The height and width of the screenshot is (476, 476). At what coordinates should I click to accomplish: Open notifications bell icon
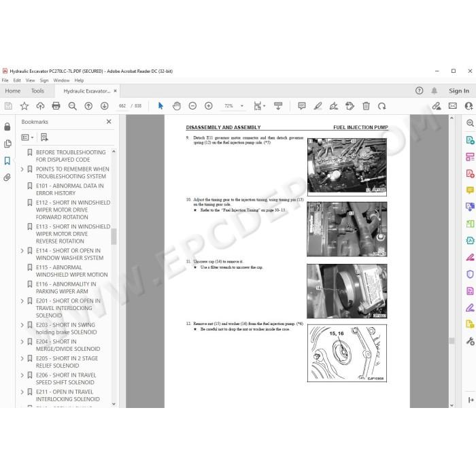click(x=435, y=90)
